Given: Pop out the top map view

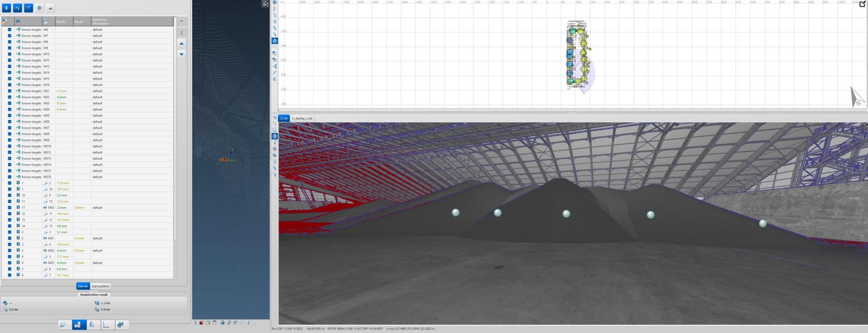Looking at the screenshot, I should point(862,4).
